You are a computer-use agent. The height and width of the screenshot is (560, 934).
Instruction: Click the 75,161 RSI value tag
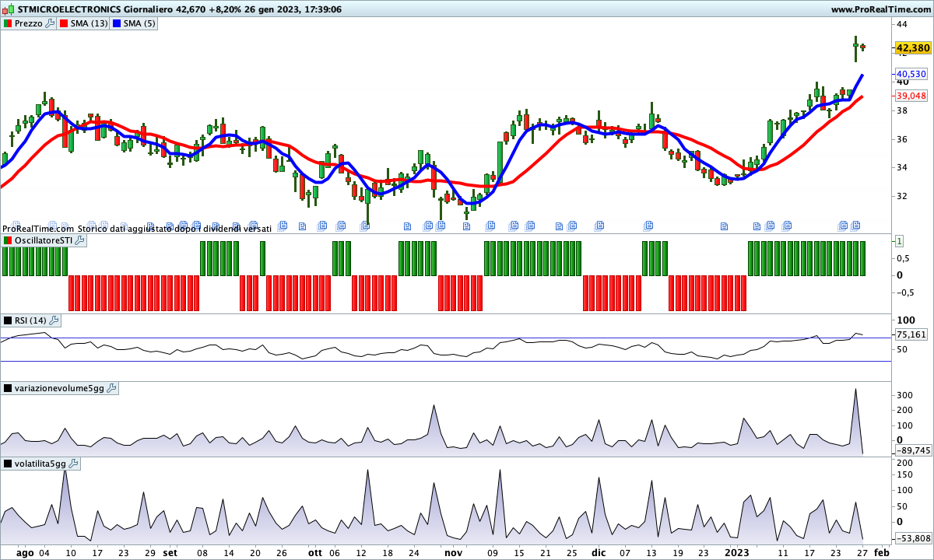coord(911,334)
